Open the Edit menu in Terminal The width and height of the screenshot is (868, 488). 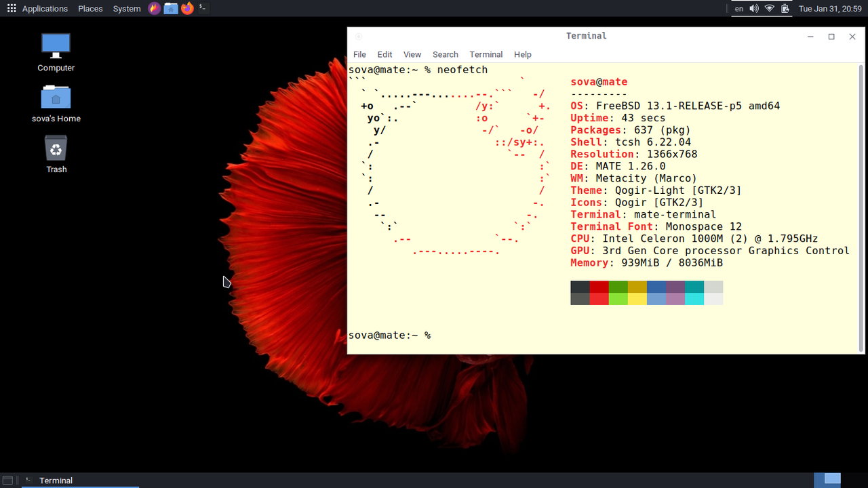click(384, 54)
